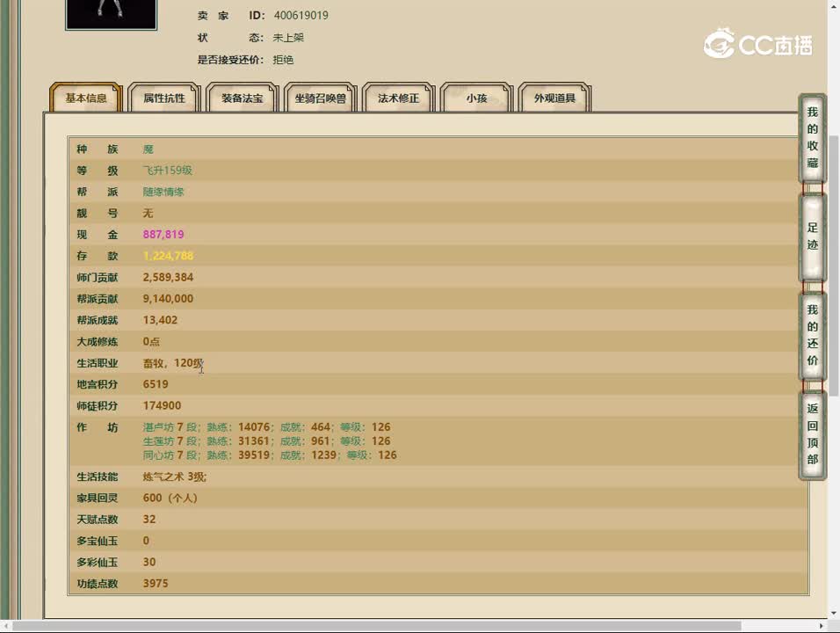Click the 师门贡献 value 2,589,384
Image resolution: width=840 pixels, height=633 pixels.
click(x=168, y=277)
